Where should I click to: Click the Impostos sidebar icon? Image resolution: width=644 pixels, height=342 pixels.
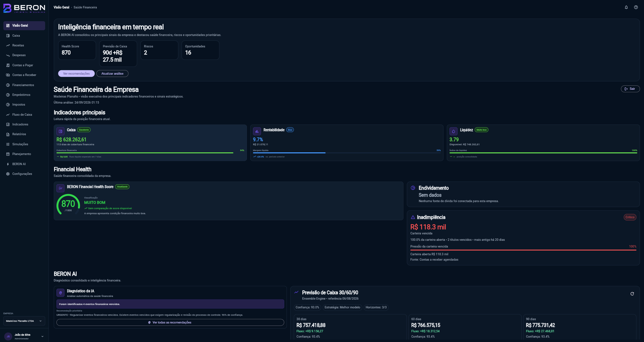[x=8, y=105]
